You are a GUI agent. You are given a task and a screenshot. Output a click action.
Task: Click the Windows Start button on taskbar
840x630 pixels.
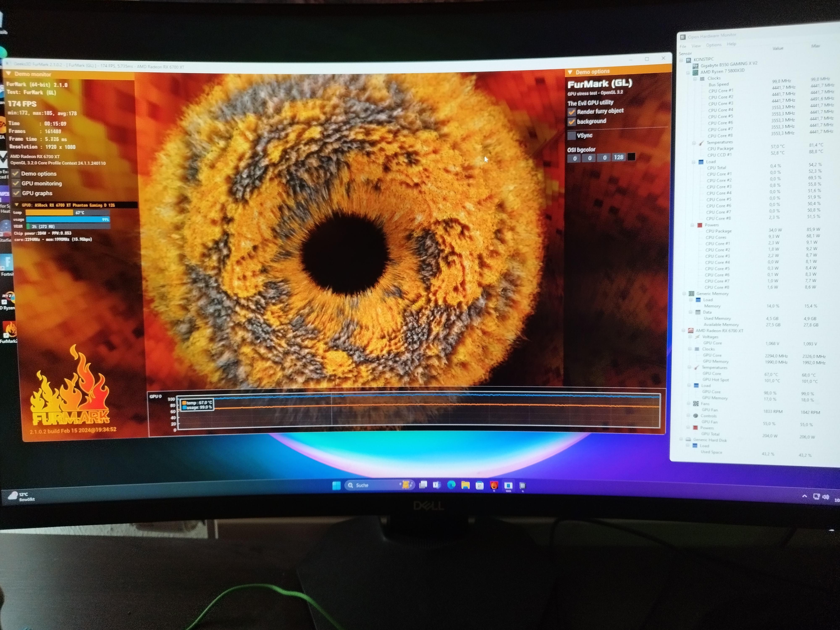[336, 485]
